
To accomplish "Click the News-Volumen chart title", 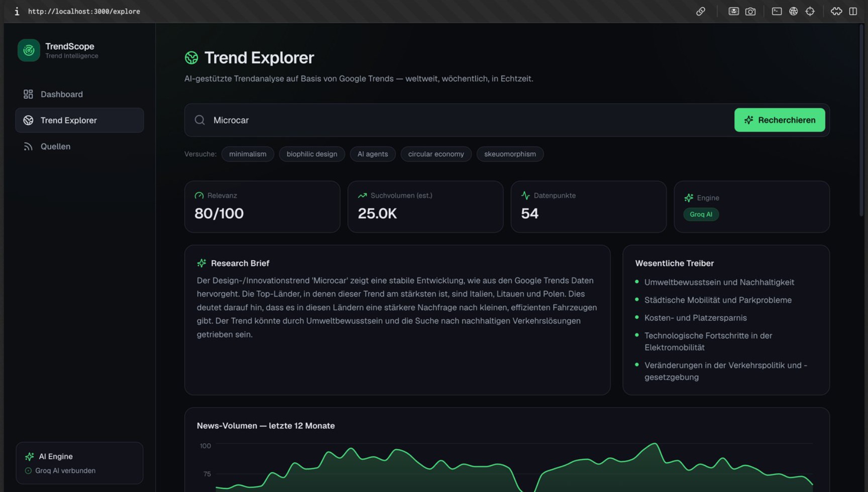I will [x=266, y=426].
